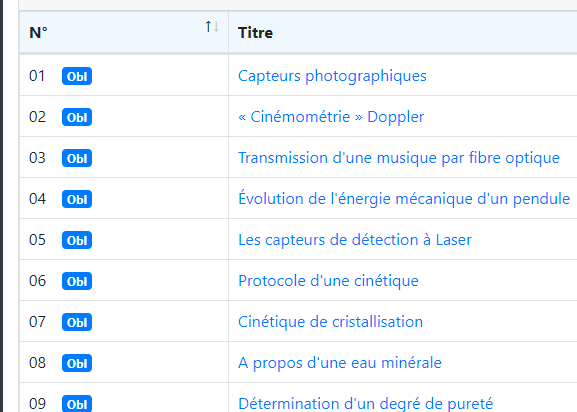Open « Cinémométrie » Doppler link
The height and width of the screenshot is (412, 577).
tap(331, 117)
